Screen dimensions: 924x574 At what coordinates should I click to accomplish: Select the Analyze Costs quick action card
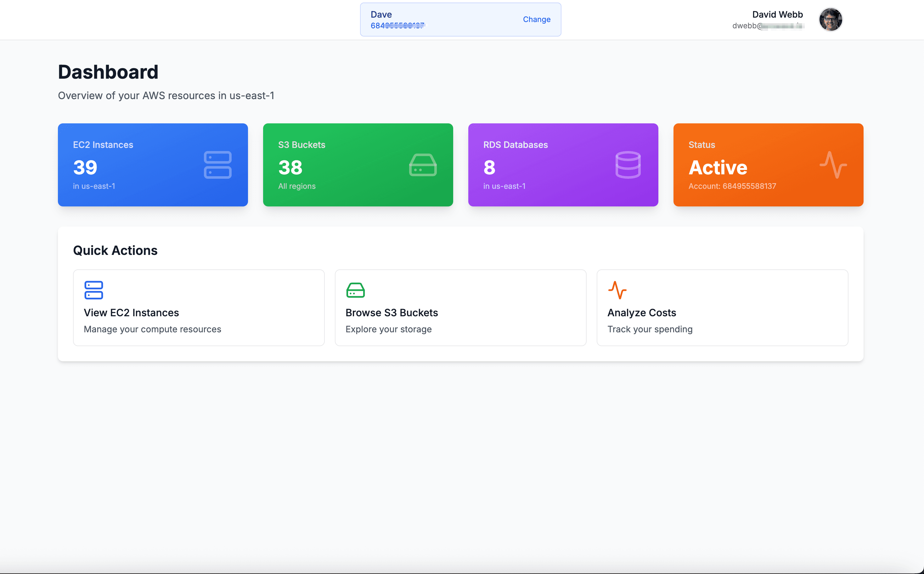(722, 307)
